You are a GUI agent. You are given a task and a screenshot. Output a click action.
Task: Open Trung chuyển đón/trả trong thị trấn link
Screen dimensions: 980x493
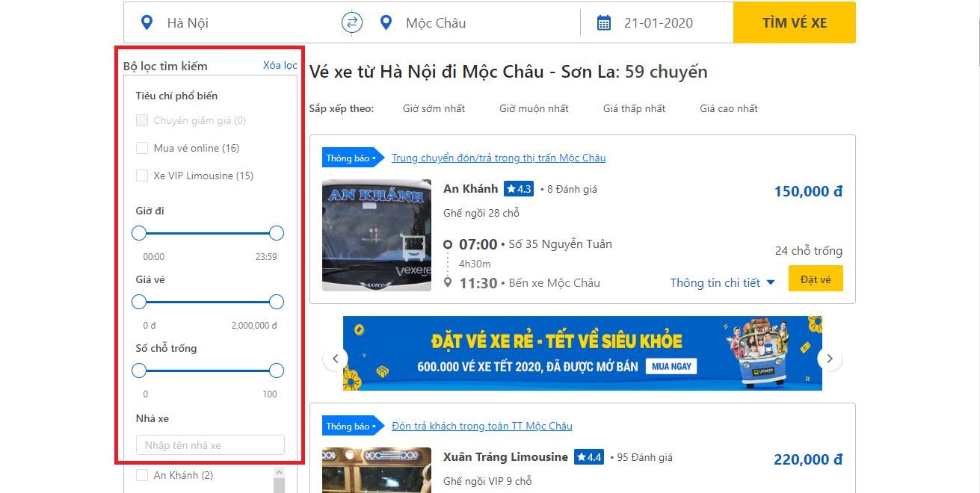(499, 158)
